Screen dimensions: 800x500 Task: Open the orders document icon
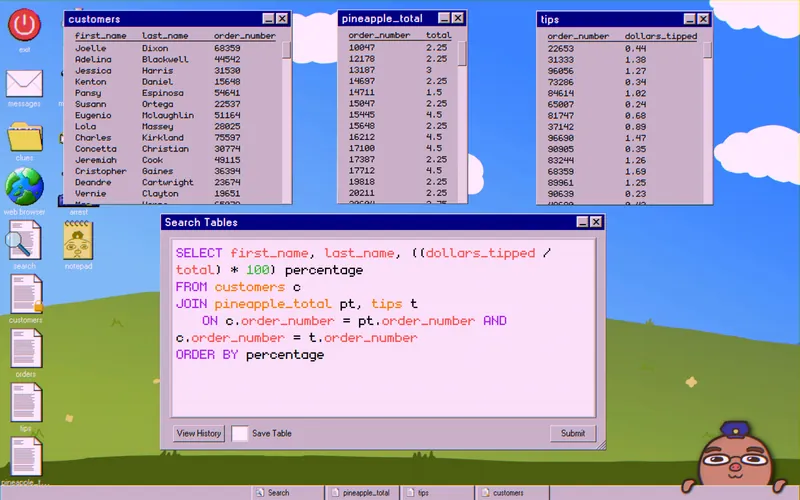[26, 348]
